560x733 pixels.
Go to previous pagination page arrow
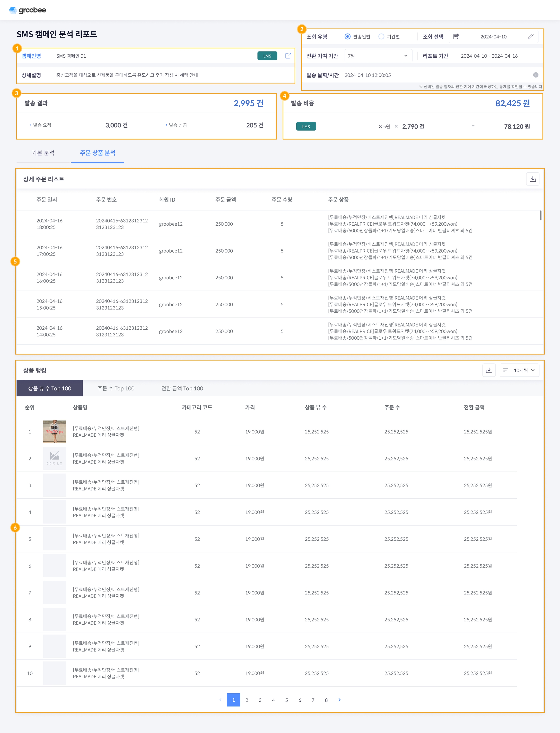pyautogui.click(x=220, y=700)
